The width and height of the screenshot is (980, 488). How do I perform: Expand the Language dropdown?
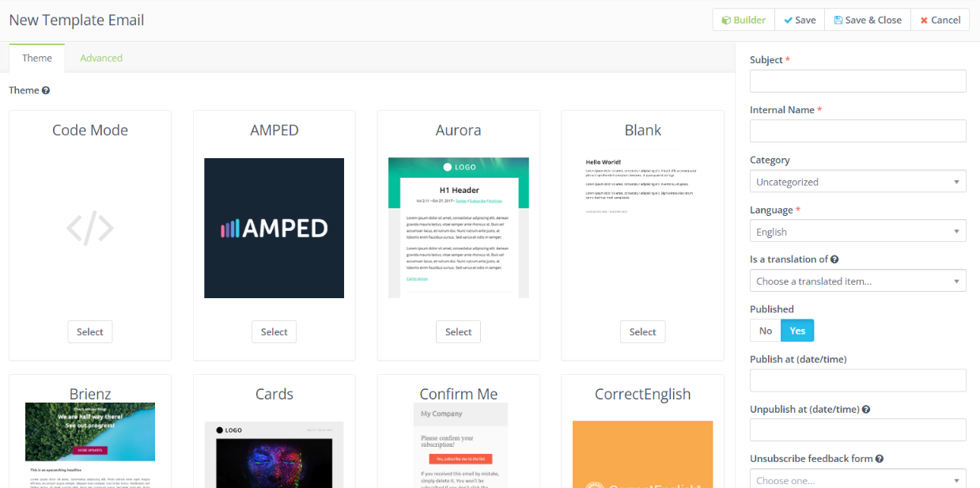pos(857,232)
